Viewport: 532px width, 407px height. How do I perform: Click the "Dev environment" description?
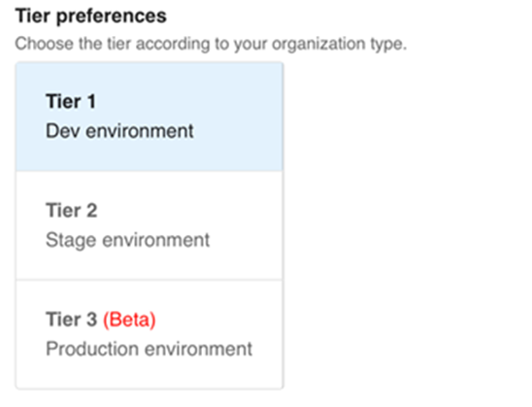click(x=119, y=131)
